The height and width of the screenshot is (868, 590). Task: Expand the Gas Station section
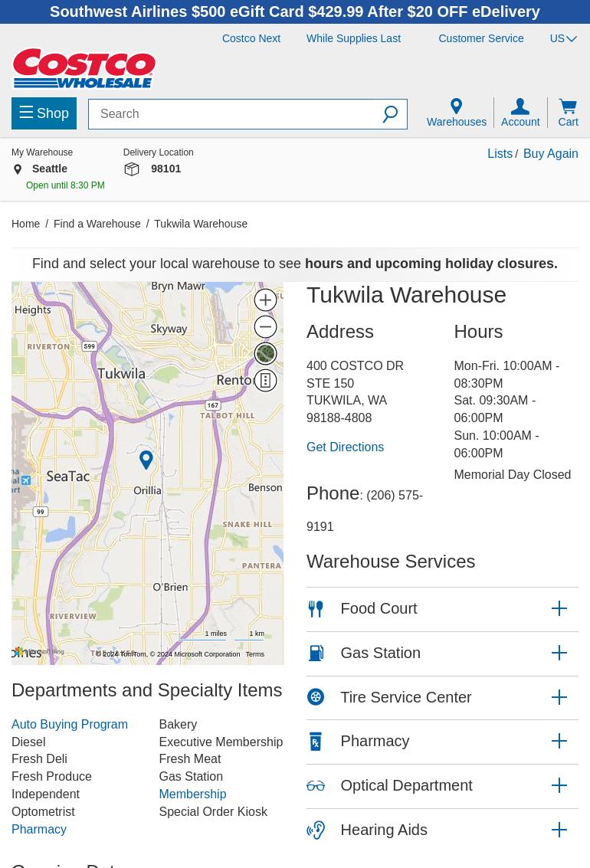click(x=559, y=653)
